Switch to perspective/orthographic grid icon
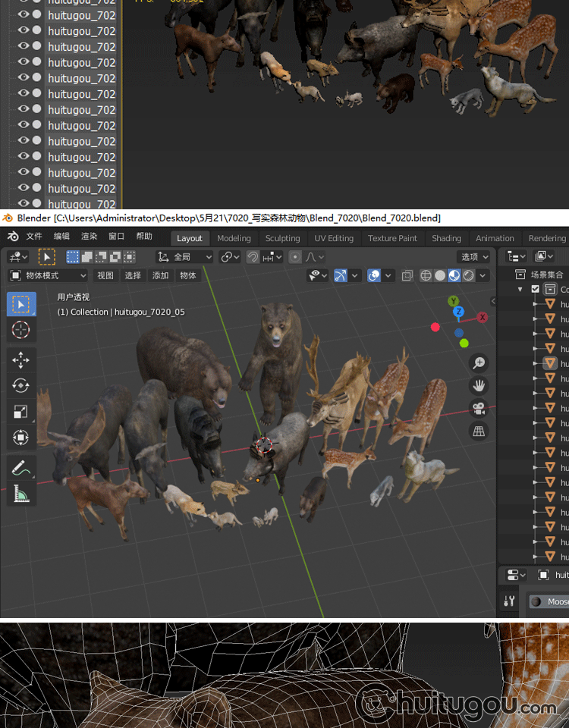 [x=479, y=431]
